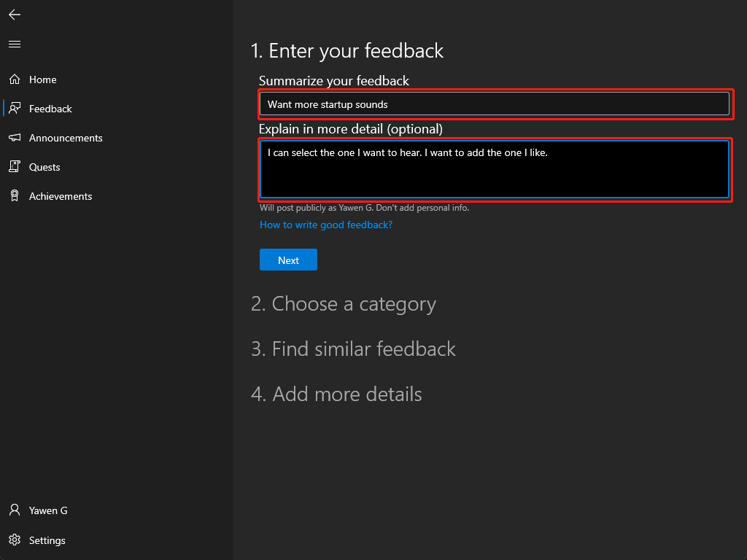Click the Announcements megaphone icon
This screenshot has height=560, width=747.
15,138
